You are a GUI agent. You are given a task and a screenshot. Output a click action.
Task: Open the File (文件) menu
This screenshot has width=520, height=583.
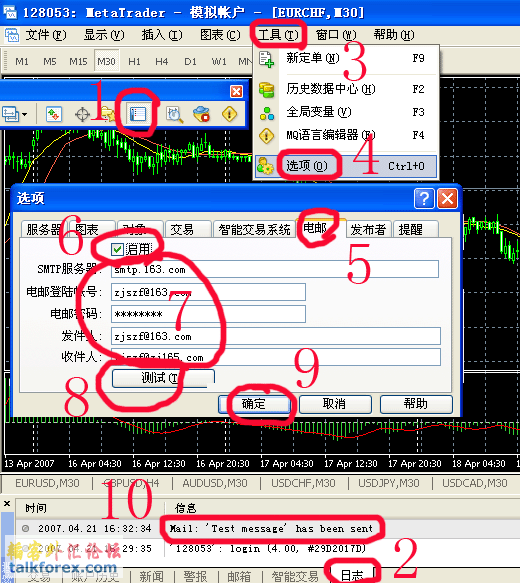pos(46,35)
